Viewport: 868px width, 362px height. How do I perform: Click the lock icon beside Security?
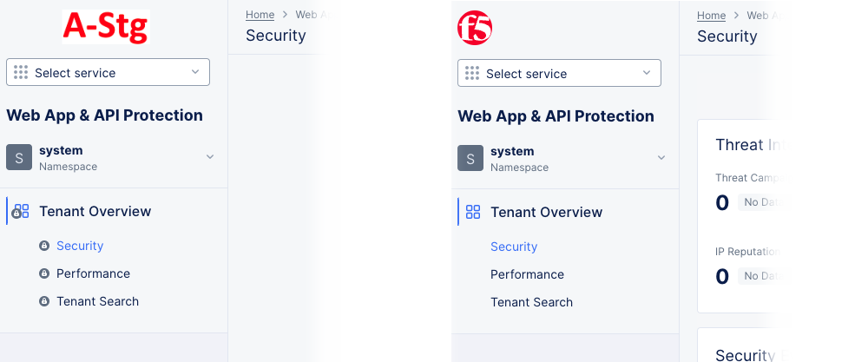click(x=44, y=246)
